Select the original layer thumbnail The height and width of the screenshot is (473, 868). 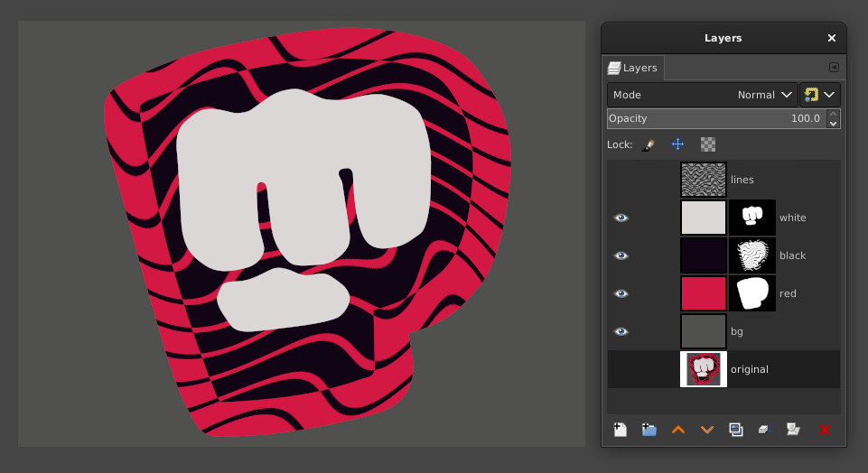coord(703,369)
